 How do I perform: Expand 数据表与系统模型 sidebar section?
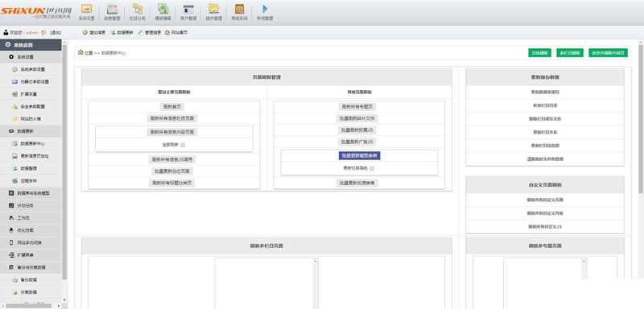[31, 193]
